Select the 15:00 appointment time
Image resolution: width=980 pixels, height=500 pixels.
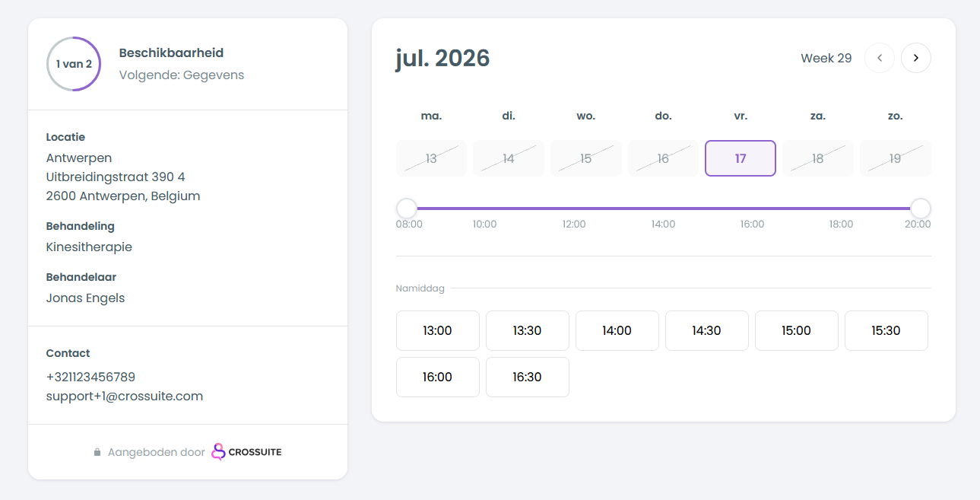click(x=797, y=331)
